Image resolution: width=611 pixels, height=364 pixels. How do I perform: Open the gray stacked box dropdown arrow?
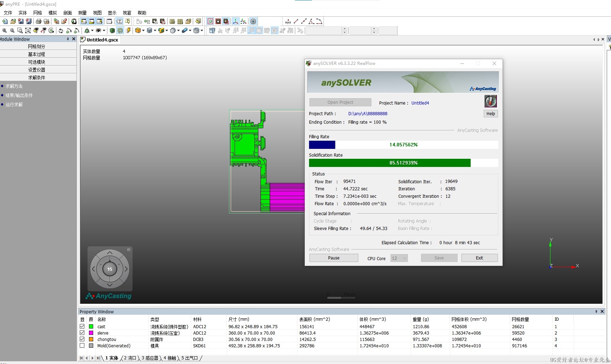[x=155, y=30]
